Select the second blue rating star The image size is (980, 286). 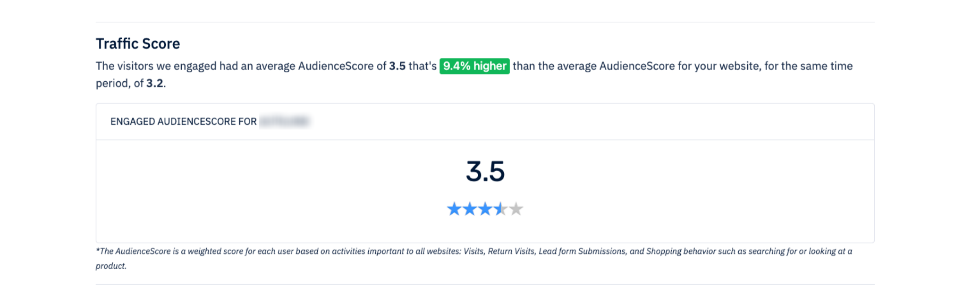tap(470, 209)
